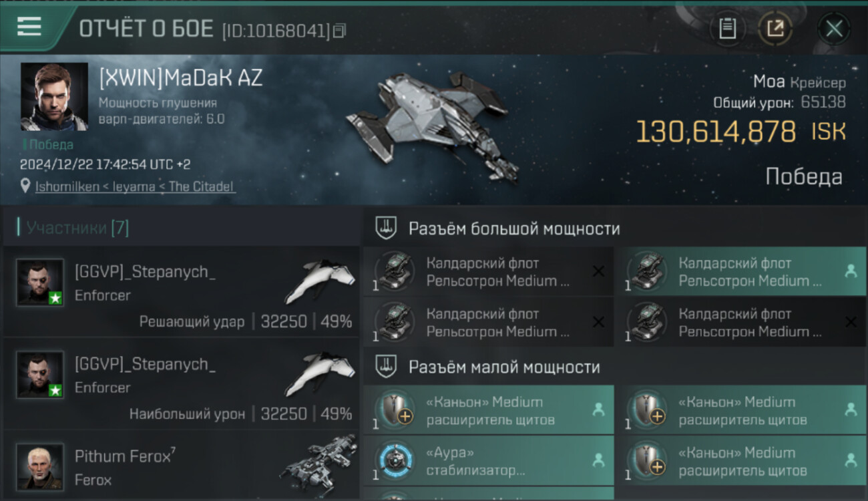Click the «Аура» стабилизатор module icon
This screenshot has height=501, width=868.
394,460
